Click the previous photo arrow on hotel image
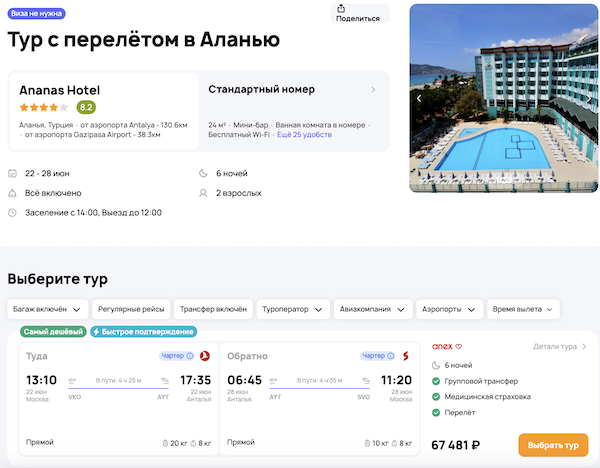 tap(420, 98)
